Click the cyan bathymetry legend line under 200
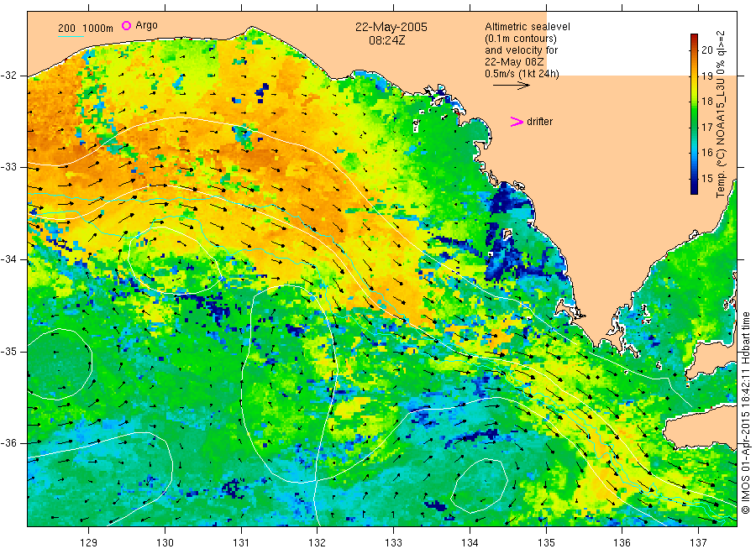Image resolution: width=756 pixels, height=554 pixels. [x=71, y=36]
